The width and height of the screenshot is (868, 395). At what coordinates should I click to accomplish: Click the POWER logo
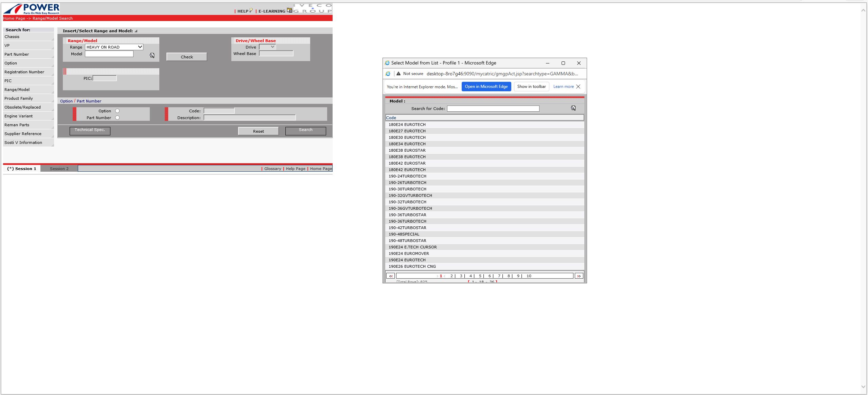32,9
